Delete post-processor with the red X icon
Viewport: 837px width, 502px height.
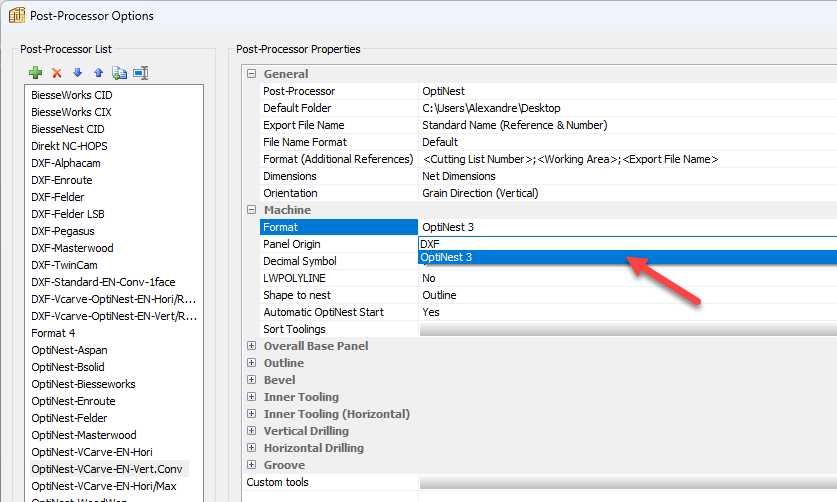click(x=57, y=73)
